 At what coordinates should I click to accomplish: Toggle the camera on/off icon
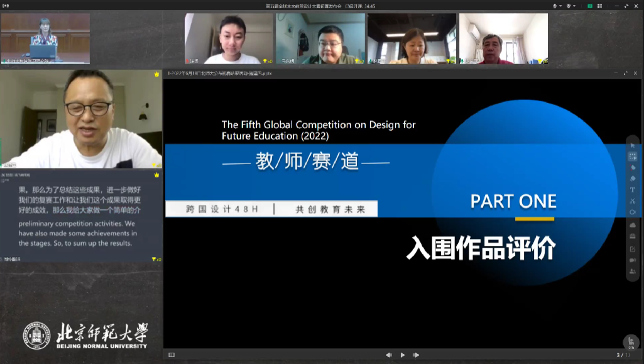tap(569, 6)
